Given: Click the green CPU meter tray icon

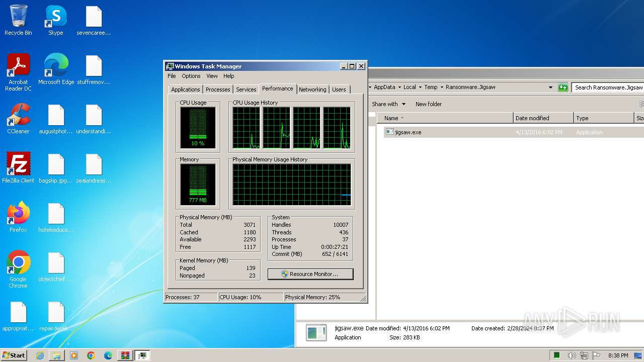Looking at the screenshot, I should [x=557, y=355].
